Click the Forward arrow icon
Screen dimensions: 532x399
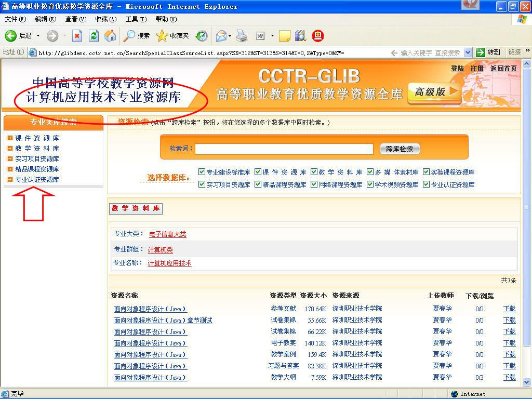(x=52, y=36)
